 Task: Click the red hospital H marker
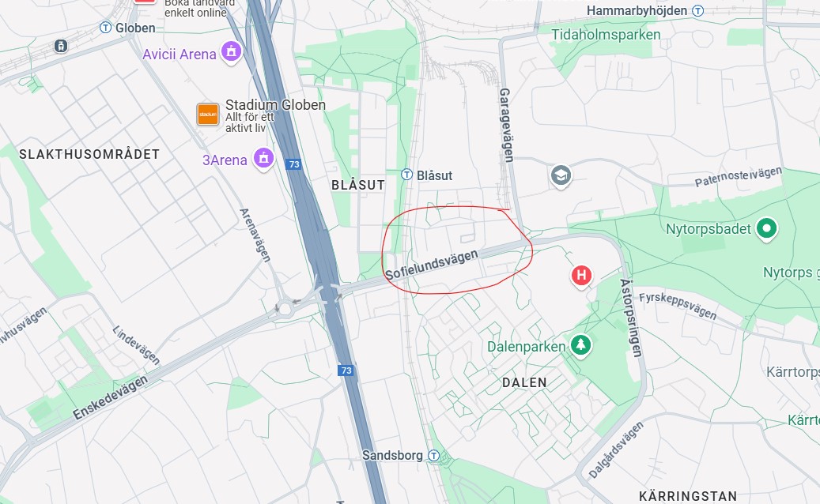pos(581,276)
